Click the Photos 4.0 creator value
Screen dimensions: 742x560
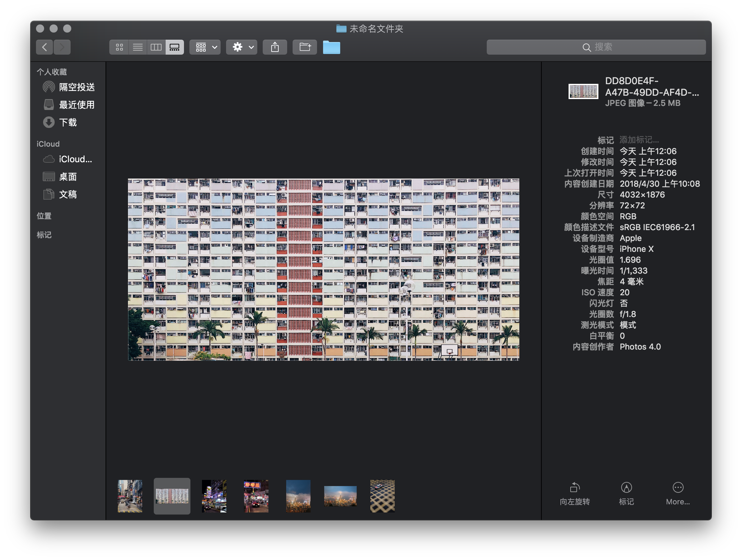click(x=640, y=347)
